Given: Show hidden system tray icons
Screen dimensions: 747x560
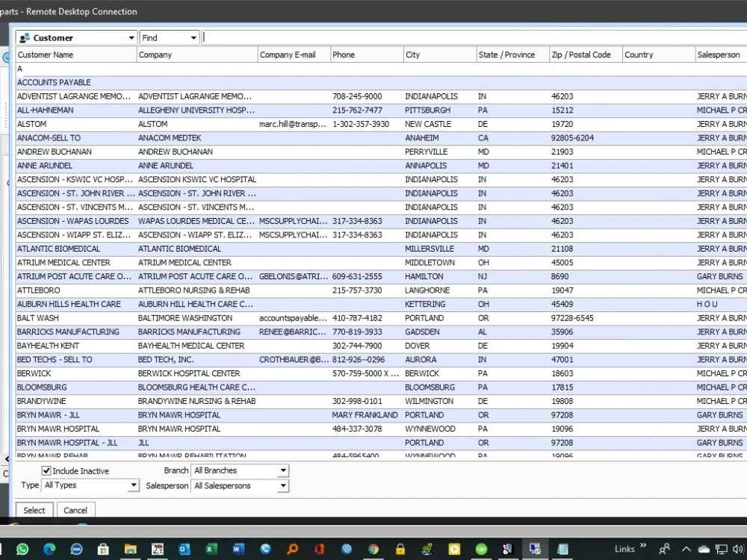Looking at the screenshot, I should [686, 549].
